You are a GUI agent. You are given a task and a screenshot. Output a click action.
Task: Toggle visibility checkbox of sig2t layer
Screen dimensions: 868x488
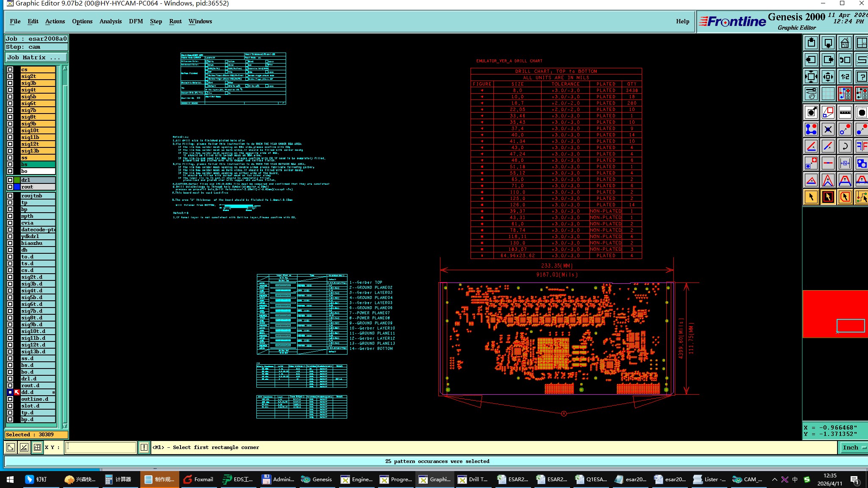[x=10, y=76]
